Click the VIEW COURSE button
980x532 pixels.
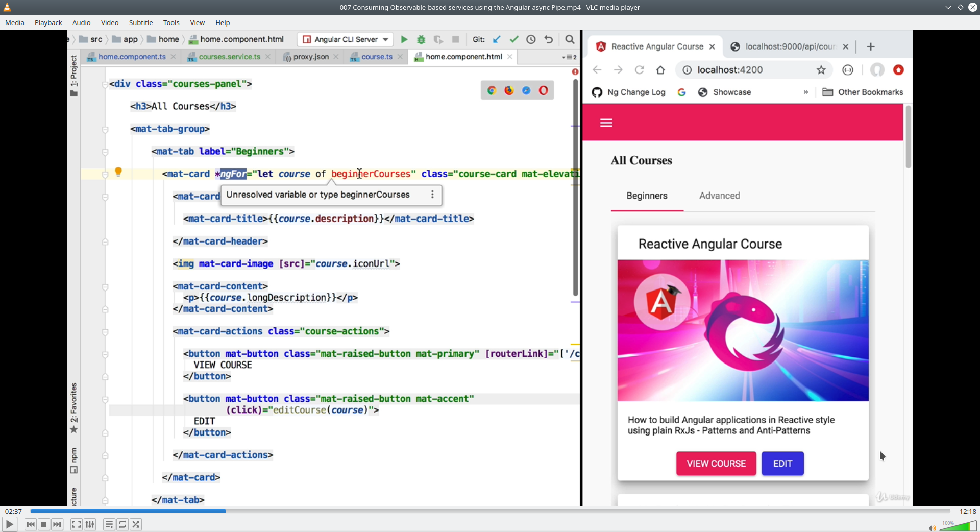point(716,464)
